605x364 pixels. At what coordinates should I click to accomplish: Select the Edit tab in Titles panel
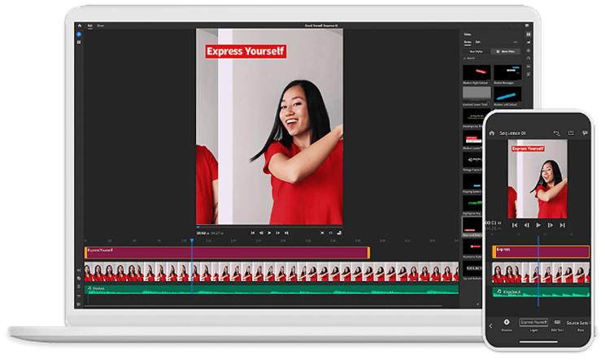478,42
